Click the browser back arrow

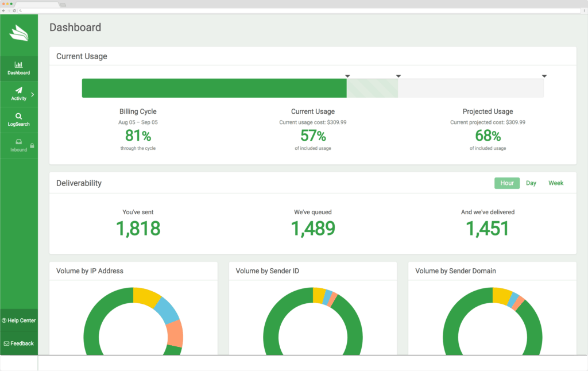pyautogui.click(x=4, y=10)
